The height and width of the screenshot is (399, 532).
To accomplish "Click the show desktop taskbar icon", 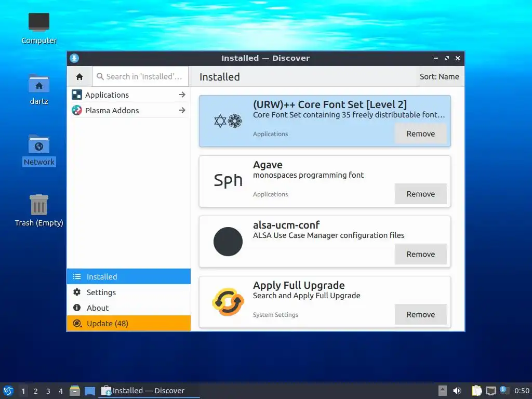I will [90, 391].
